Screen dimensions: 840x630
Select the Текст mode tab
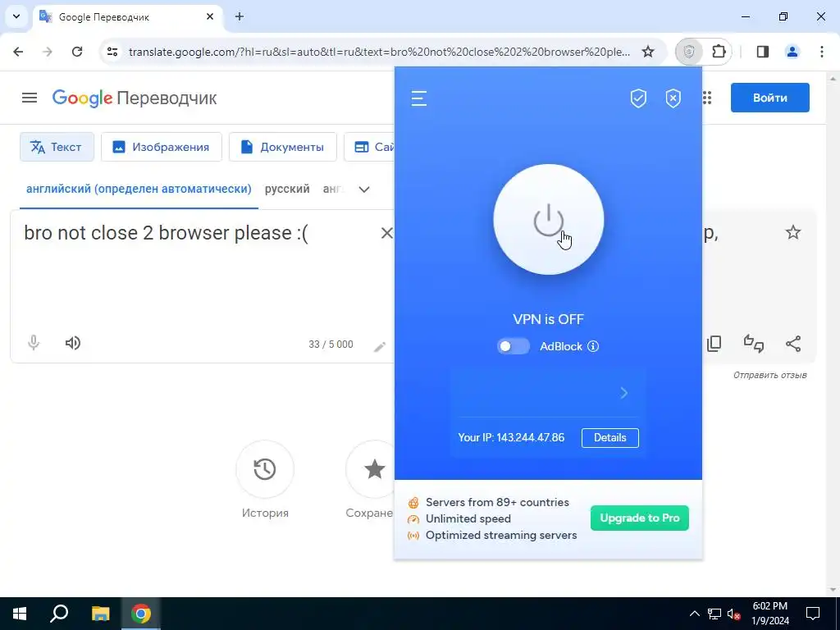pos(57,147)
